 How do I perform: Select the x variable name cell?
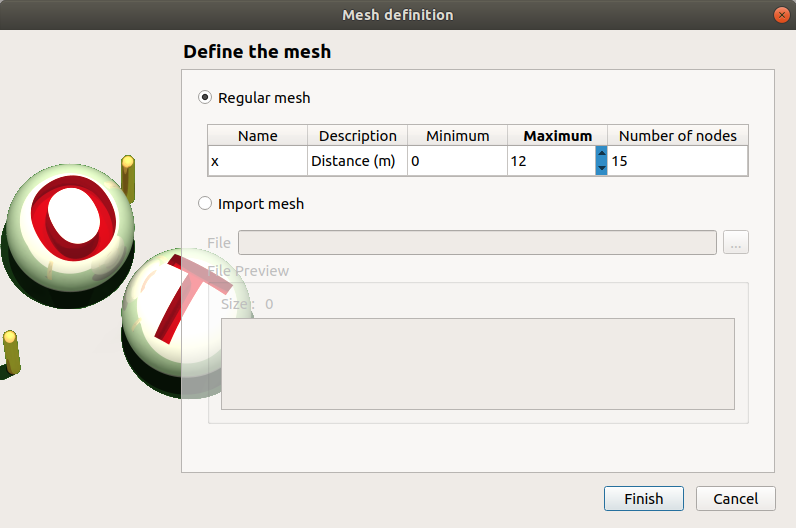pos(257,161)
